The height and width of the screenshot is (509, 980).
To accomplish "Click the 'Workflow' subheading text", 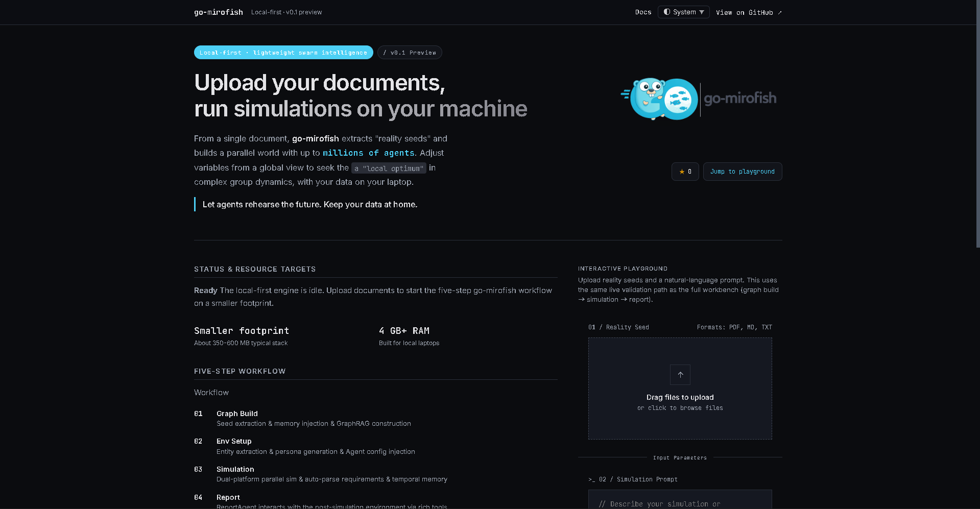I will pos(211,393).
